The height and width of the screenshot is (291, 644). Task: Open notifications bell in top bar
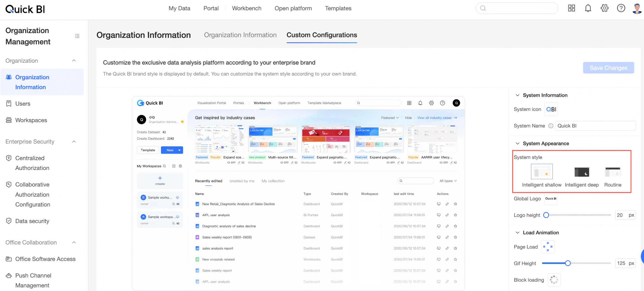588,8
